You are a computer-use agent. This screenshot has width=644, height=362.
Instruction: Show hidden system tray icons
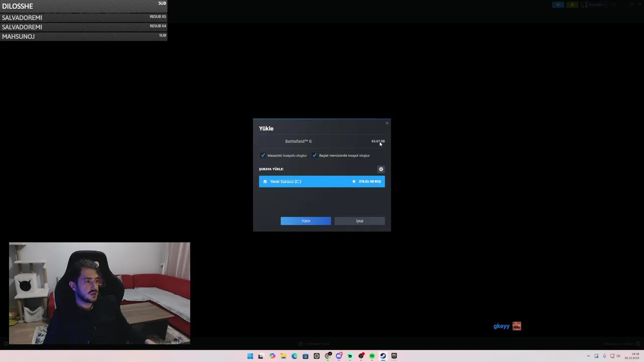[x=588, y=356]
